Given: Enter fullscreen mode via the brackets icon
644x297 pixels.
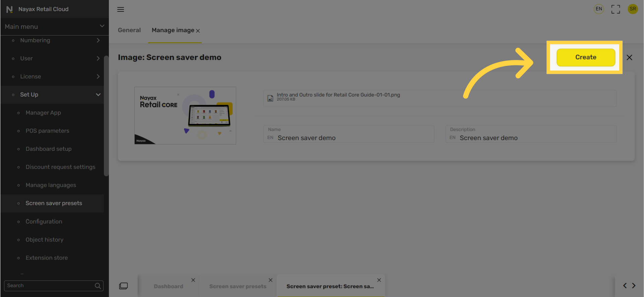Looking at the screenshot, I should [x=616, y=9].
